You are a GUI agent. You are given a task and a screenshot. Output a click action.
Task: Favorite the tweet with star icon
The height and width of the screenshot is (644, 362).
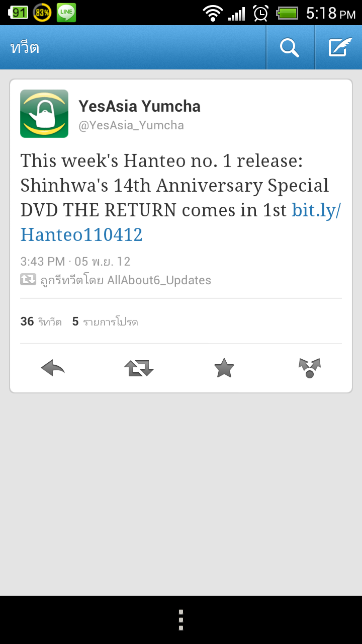pyautogui.click(x=224, y=368)
